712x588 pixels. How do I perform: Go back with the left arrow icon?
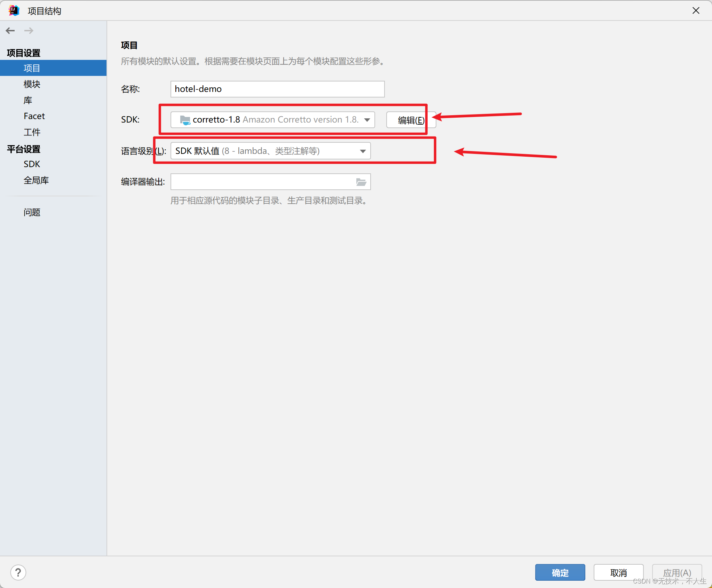pos(10,31)
